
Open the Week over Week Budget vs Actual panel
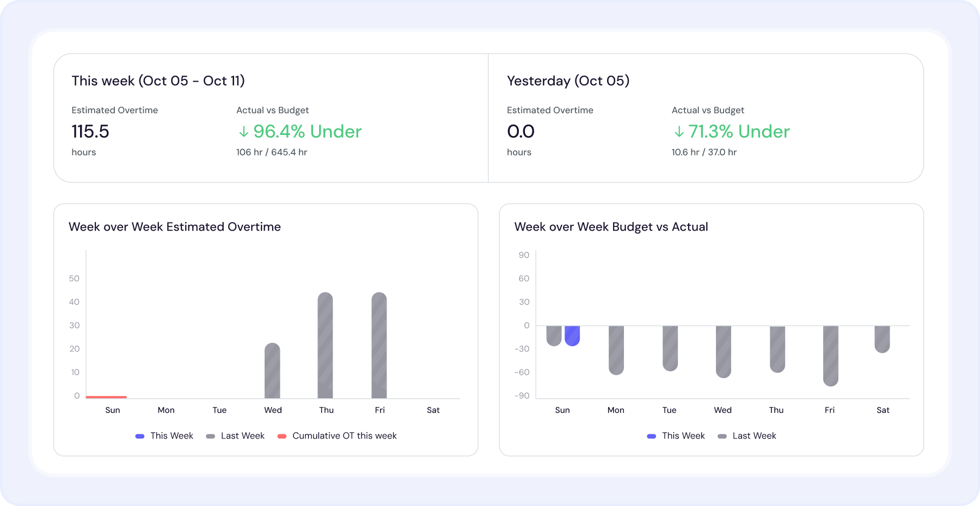(612, 227)
